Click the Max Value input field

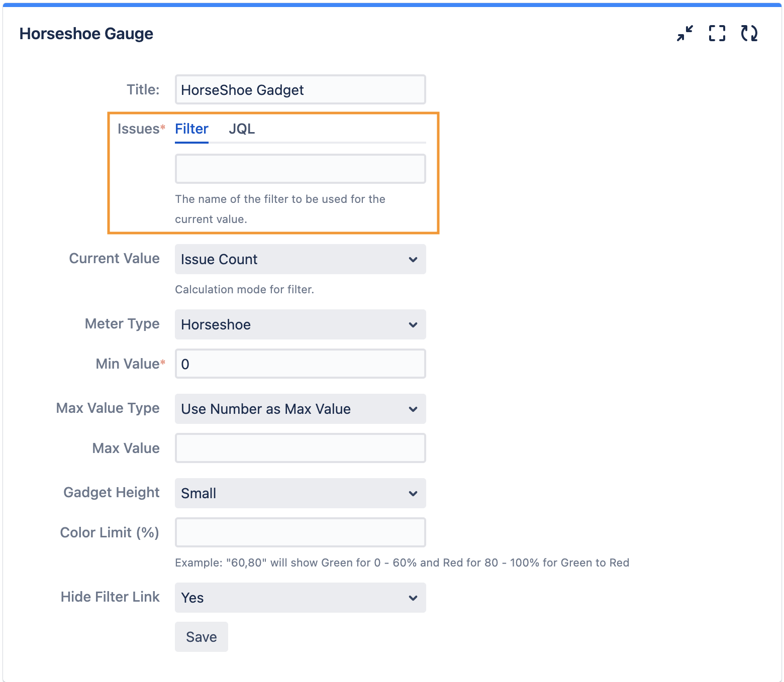(300, 448)
